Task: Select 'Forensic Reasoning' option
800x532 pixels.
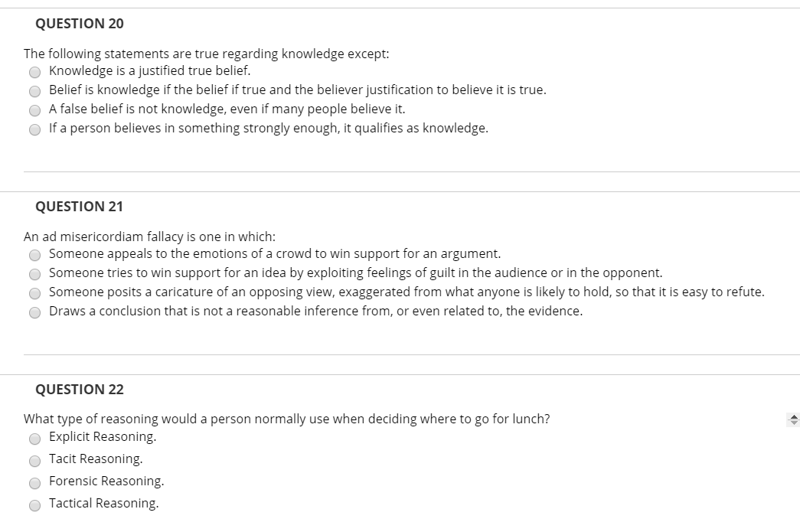Action: 34,482
